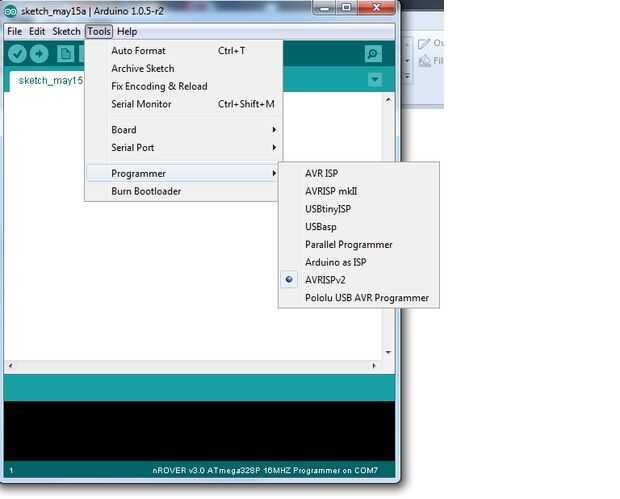
Task: Click the horizontal scroll right arrow
Action: coord(374,365)
